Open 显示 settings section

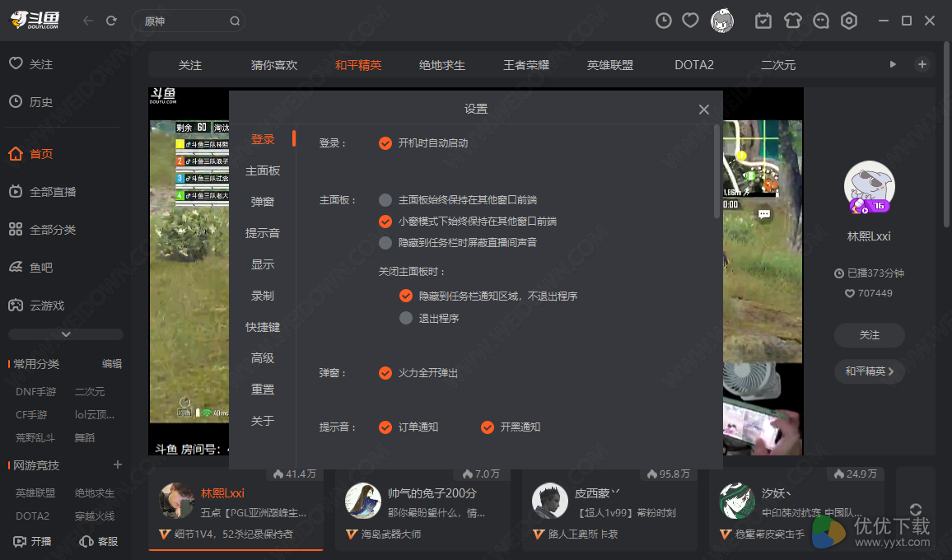point(262,264)
